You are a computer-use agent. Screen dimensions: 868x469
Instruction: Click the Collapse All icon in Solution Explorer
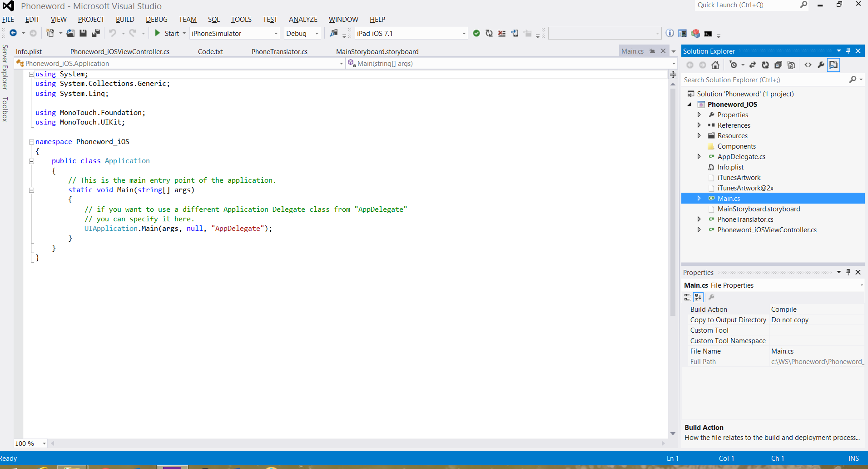coord(778,65)
